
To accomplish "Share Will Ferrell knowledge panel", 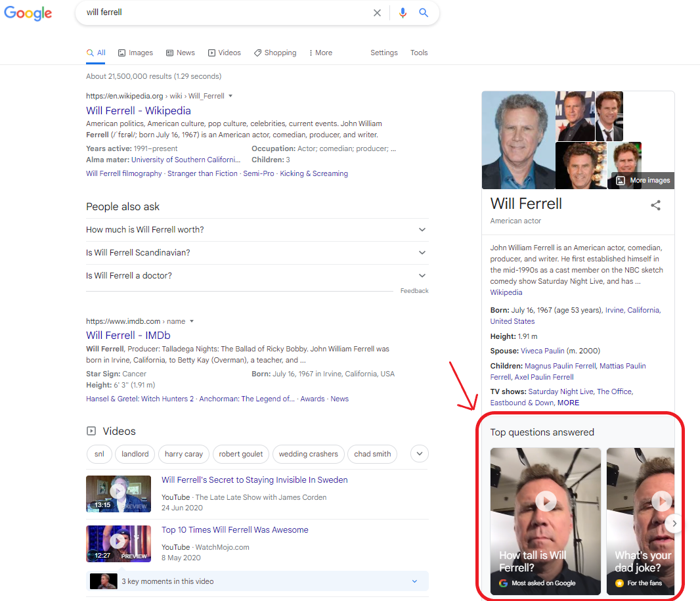I will coord(655,206).
